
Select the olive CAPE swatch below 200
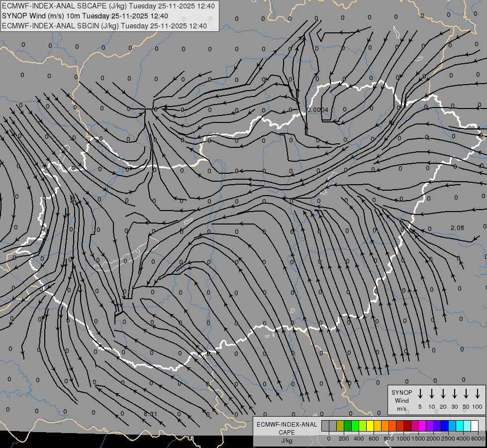pyautogui.click(x=340, y=426)
